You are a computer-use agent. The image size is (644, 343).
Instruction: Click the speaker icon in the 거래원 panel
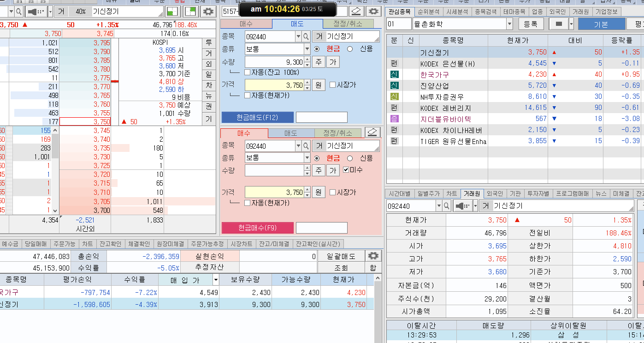pos(461,205)
